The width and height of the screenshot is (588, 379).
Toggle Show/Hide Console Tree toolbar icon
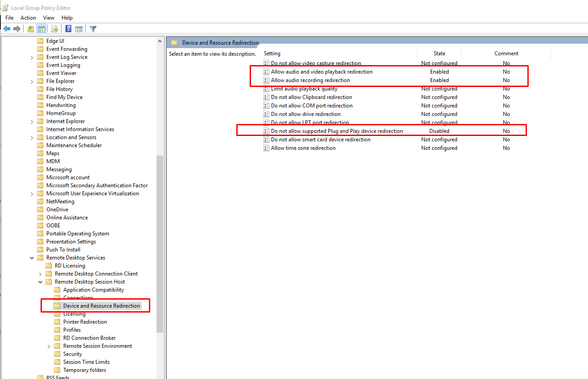(x=41, y=29)
